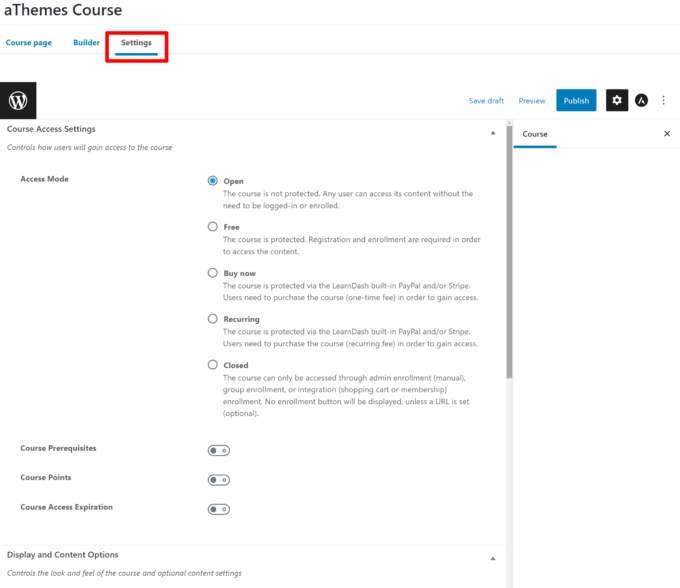Image resolution: width=680 pixels, height=588 pixels.
Task: Open the three-dot options menu
Action: (664, 100)
